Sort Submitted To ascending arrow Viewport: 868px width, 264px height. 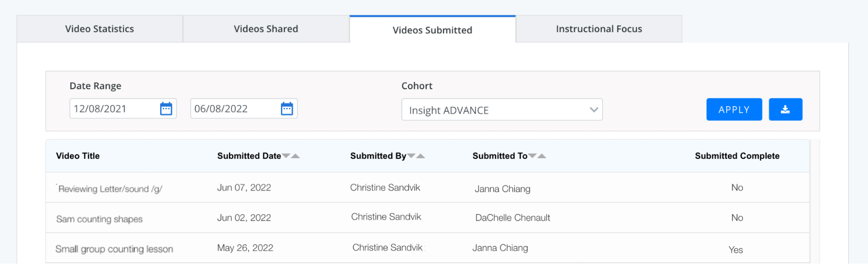pos(541,156)
